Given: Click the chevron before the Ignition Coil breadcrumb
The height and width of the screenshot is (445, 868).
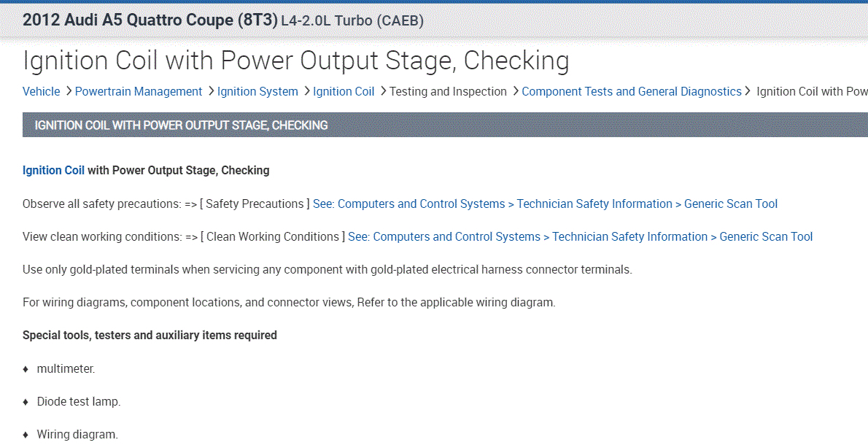Looking at the screenshot, I should click(306, 91).
